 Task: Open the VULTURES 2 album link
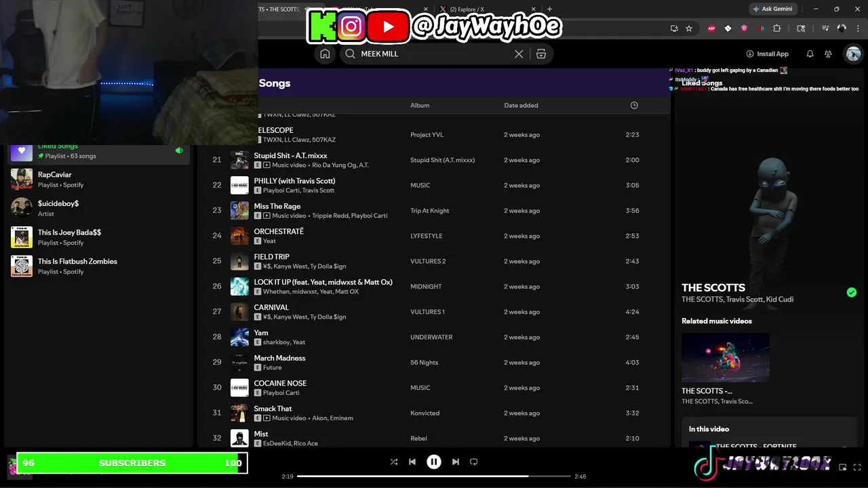coord(428,261)
